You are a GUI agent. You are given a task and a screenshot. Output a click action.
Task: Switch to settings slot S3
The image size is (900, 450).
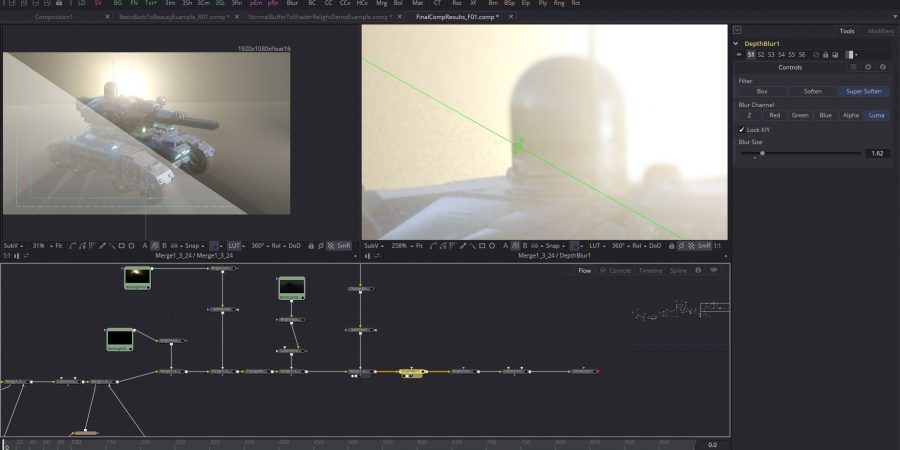772,55
